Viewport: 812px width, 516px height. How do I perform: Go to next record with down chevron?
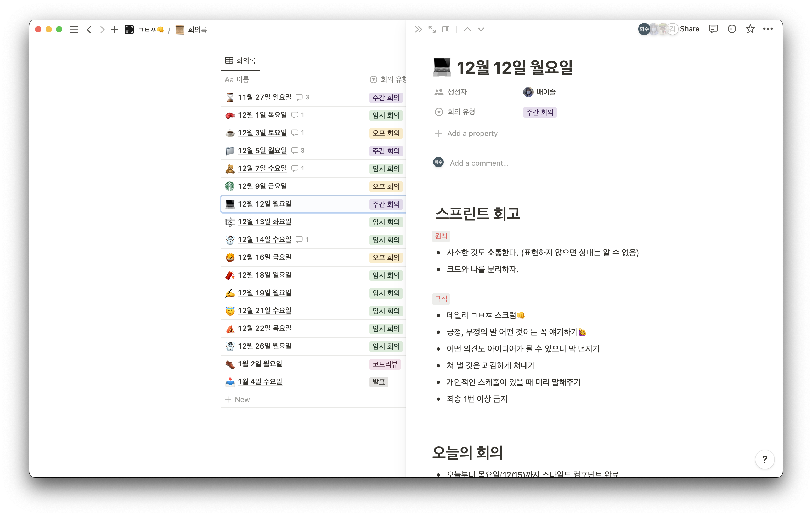click(x=481, y=29)
